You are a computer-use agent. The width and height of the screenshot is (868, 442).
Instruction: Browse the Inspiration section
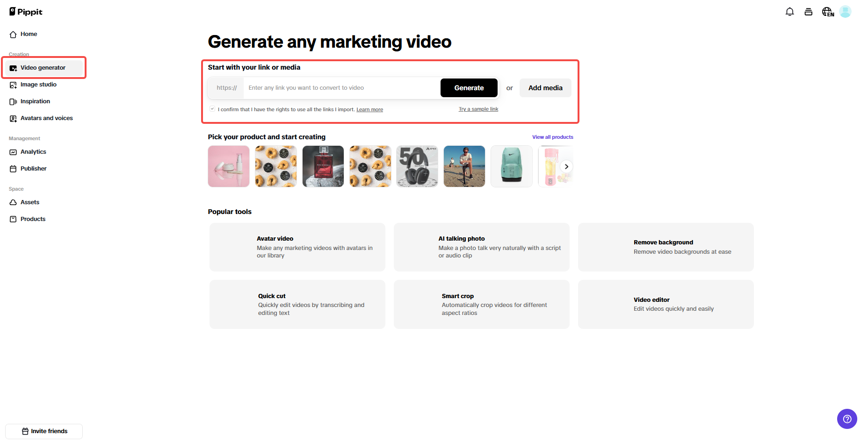point(35,101)
